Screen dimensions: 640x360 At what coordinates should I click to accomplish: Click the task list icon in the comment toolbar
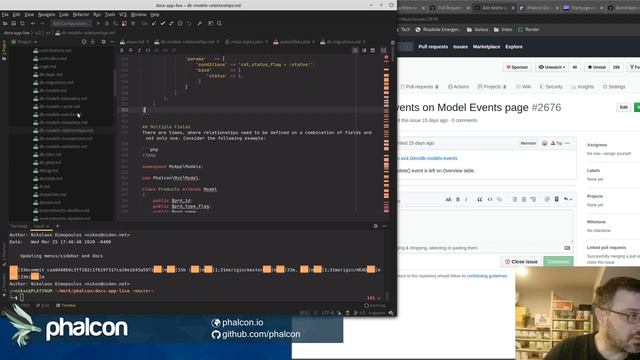pyautogui.click(x=533, y=199)
